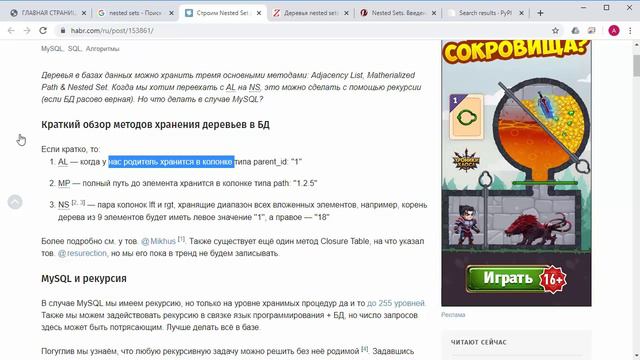The height and width of the screenshot is (360, 640).
Task: Close the nested sets Google search tab
Action: pyautogui.click(x=171, y=13)
